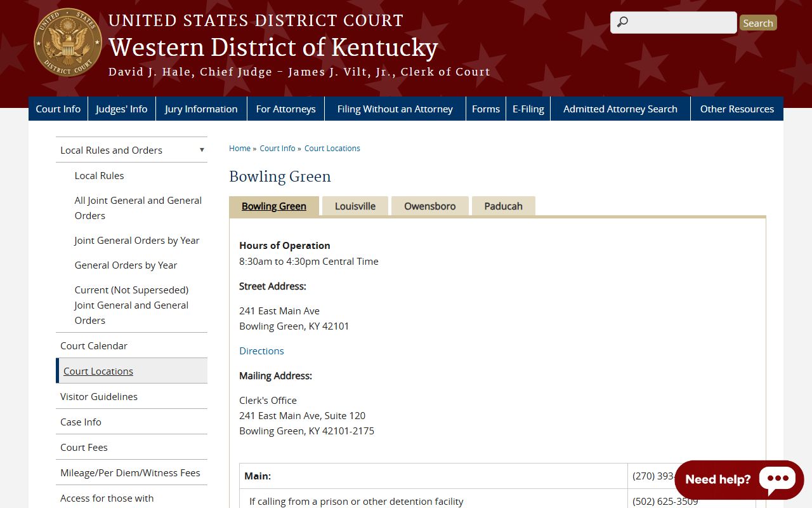Image resolution: width=812 pixels, height=508 pixels.
Task: Open Court Info breadcrumb link
Action: point(277,148)
